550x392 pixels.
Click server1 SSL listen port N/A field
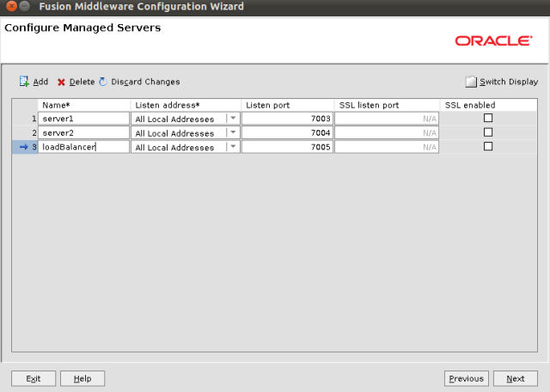pos(387,119)
